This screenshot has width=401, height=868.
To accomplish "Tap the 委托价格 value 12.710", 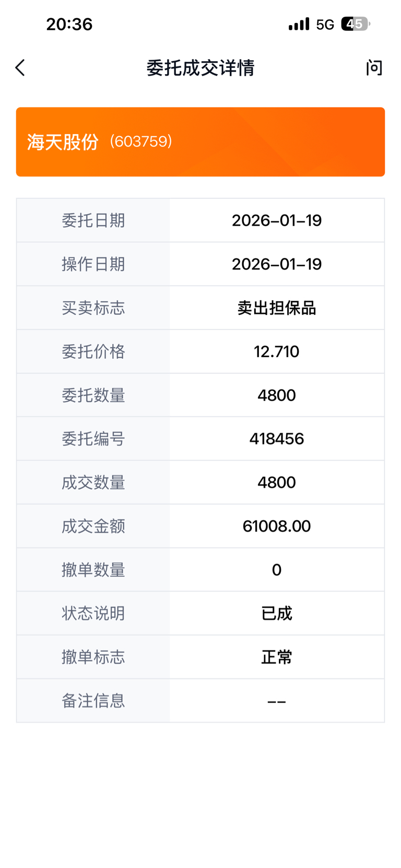I will [x=277, y=351].
